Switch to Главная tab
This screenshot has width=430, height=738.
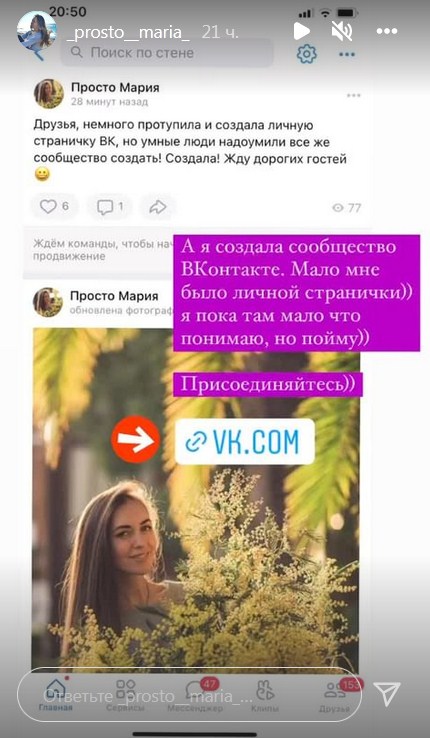(56, 695)
